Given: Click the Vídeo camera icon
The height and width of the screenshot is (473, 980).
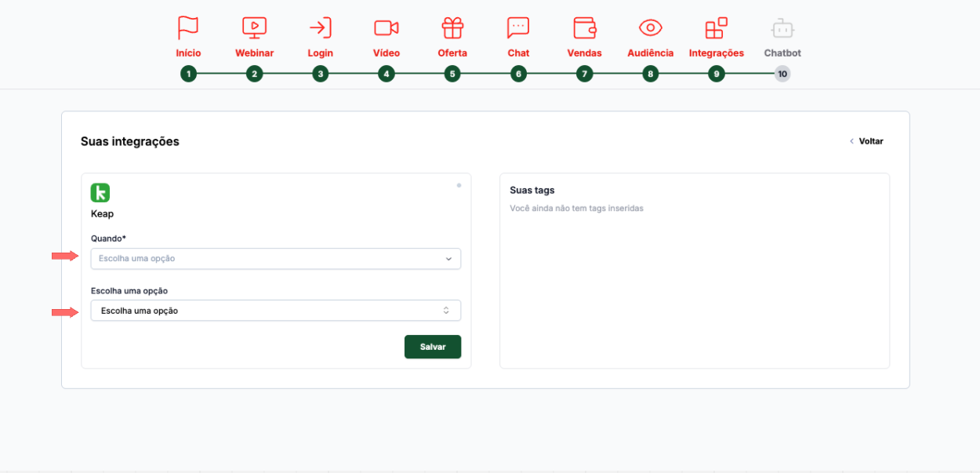Looking at the screenshot, I should (x=386, y=27).
